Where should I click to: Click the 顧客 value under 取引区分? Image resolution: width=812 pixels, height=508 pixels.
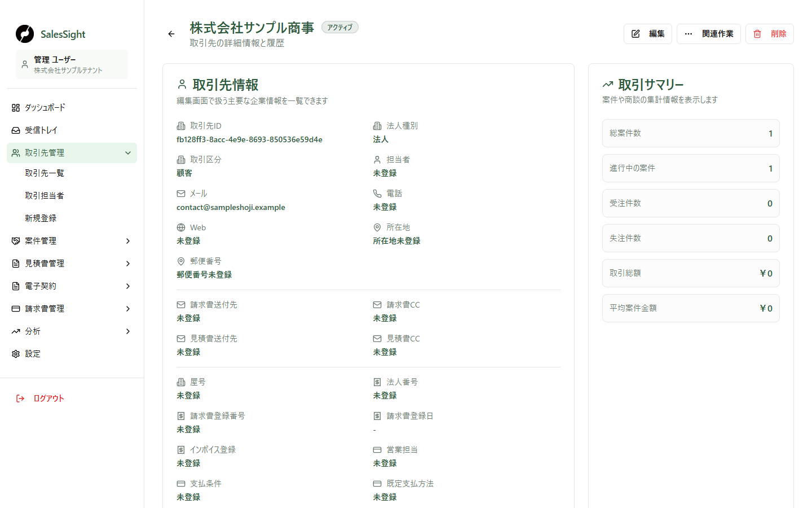(184, 173)
